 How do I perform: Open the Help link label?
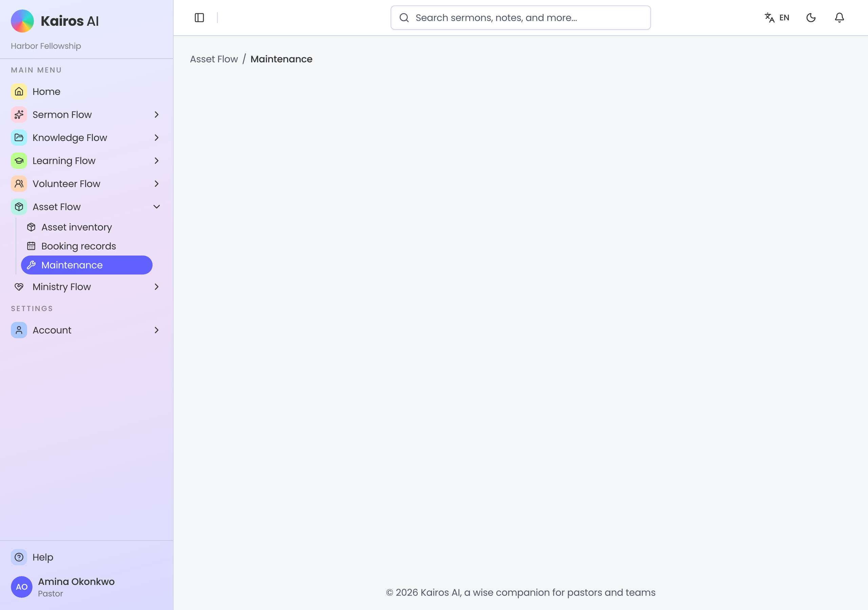[x=43, y=557]
